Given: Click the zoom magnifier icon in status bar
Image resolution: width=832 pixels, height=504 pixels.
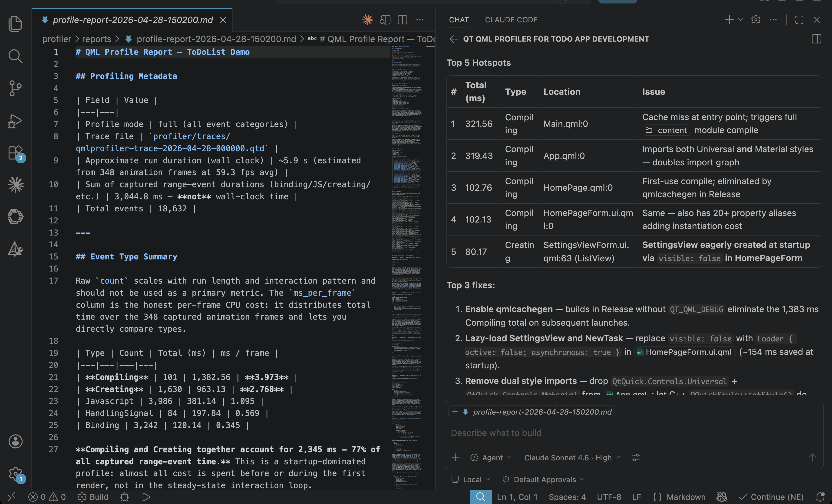Looking at the screenshot, I should tap(481, 497).
